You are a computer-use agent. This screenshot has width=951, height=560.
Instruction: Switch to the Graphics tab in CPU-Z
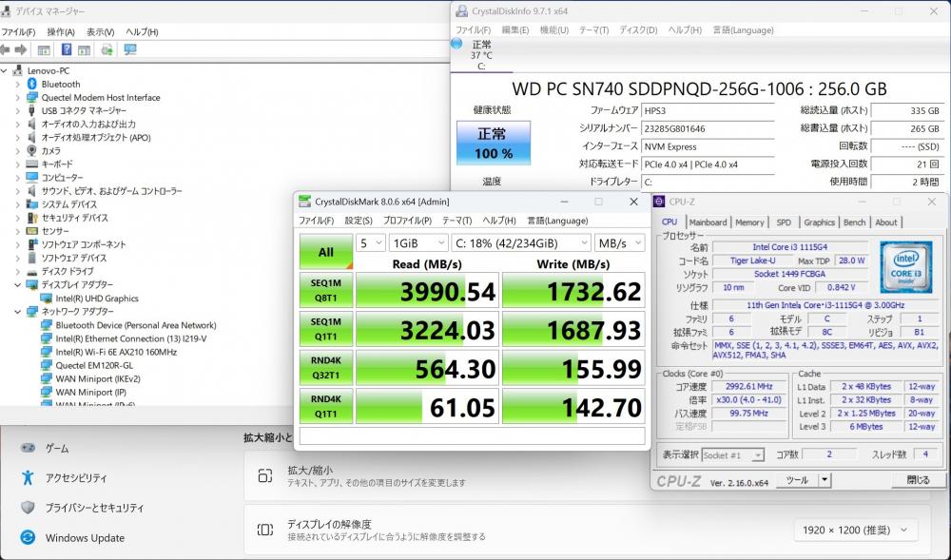[820, 222]
